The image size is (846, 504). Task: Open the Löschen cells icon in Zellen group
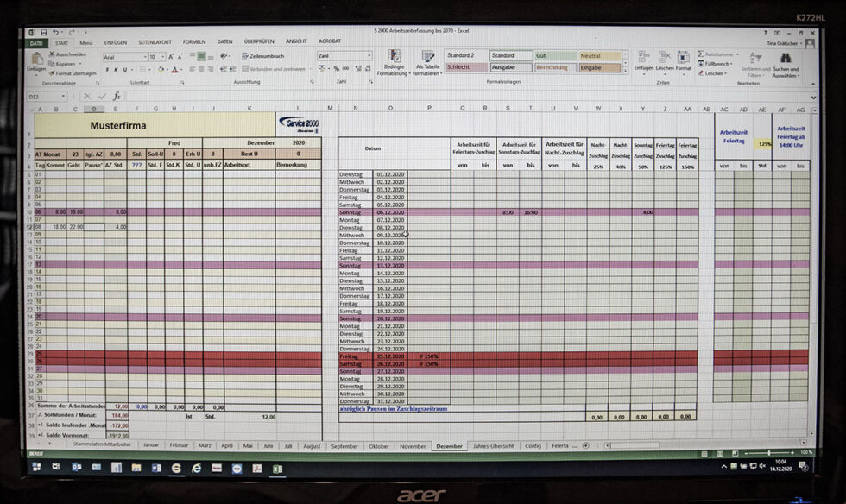pos(664,57)
